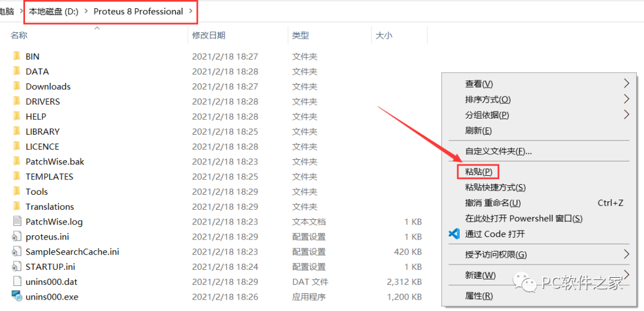
Task: Open 自定义文件夹(F)... from the menu
Action: pos(499,151)
